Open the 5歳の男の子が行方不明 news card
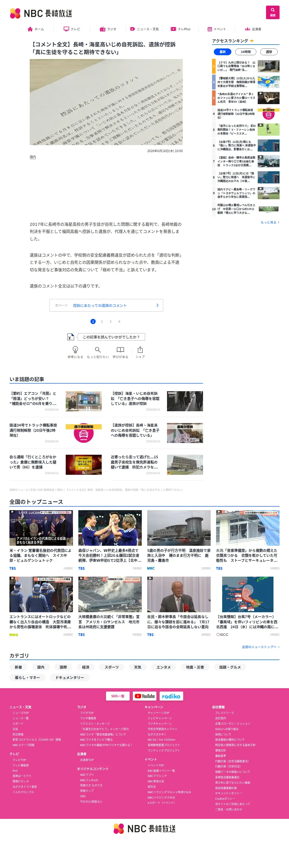 [x=179, y=540]
